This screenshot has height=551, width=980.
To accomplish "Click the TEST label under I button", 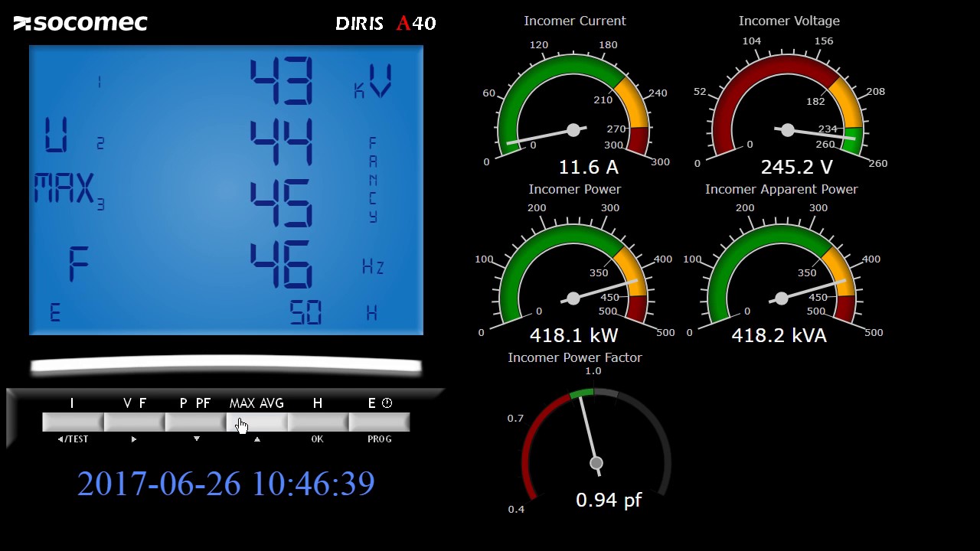I will point(73,439).
